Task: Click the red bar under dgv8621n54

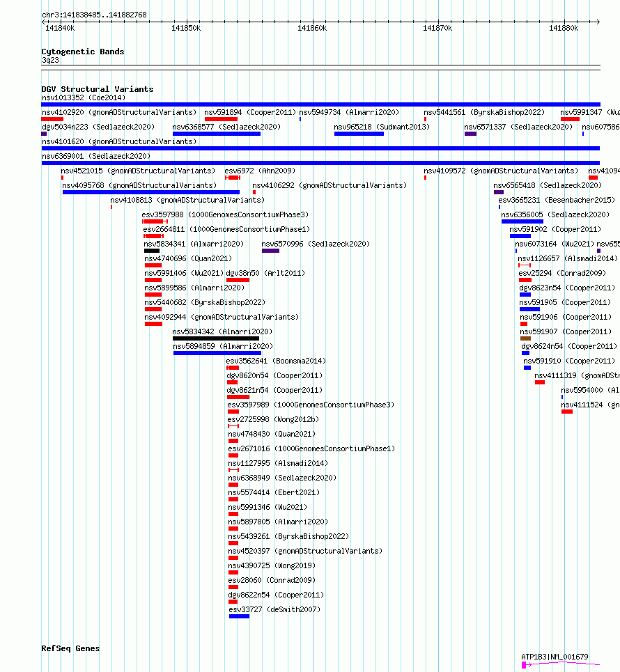Action: (238, 397)
